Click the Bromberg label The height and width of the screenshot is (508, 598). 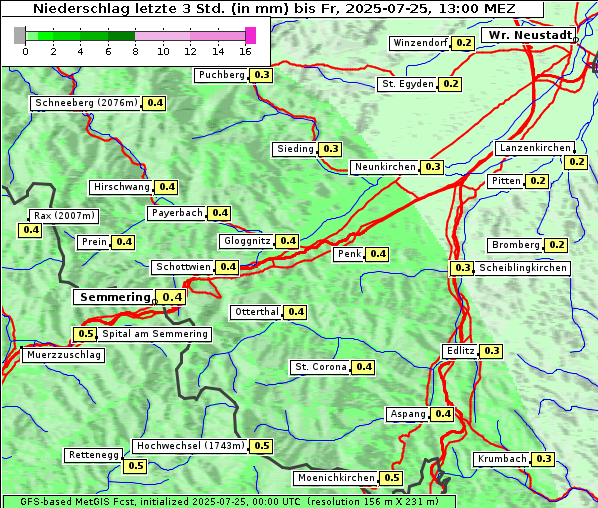(x=515, y=245)
